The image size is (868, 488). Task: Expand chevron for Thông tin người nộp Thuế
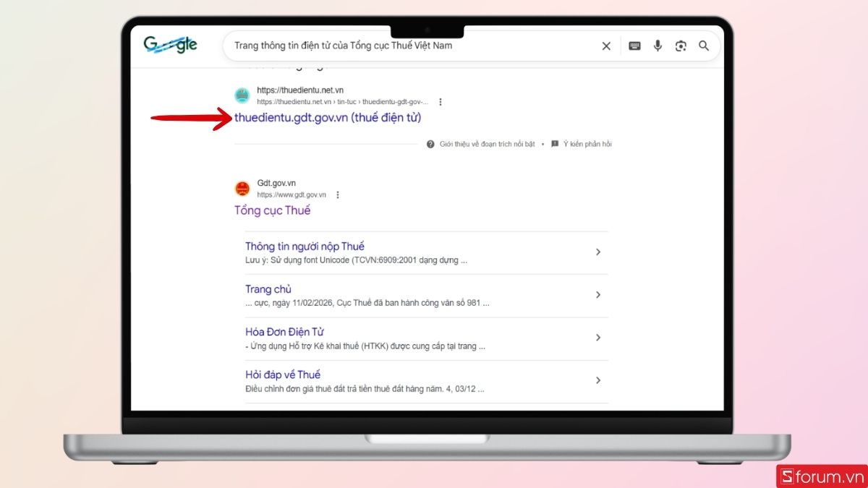coord(598,252)
